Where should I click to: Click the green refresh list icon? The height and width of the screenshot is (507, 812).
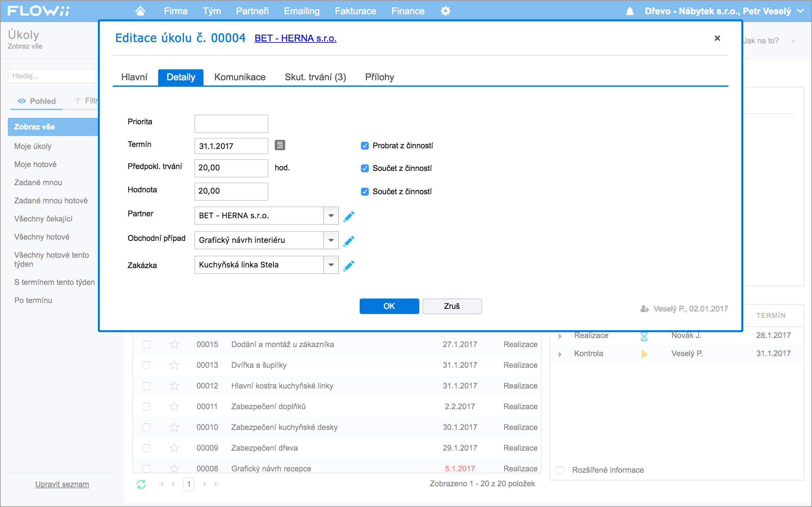pos(141,484)
